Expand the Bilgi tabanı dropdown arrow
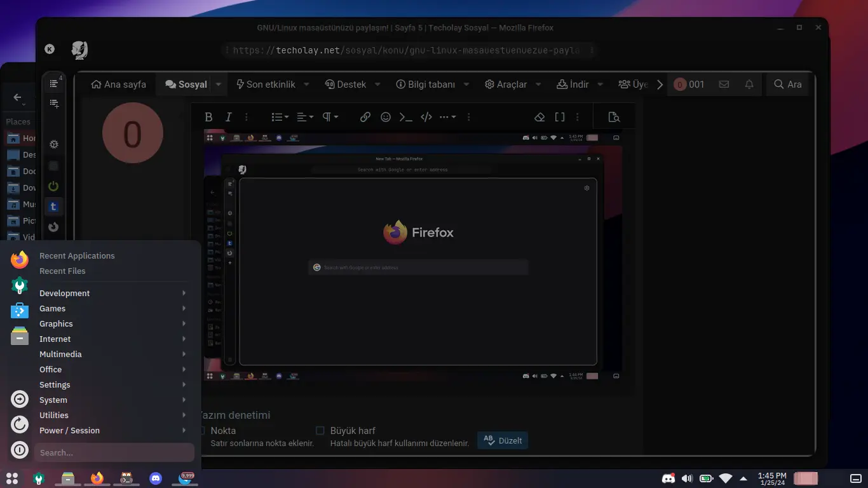 click(466, 84)
